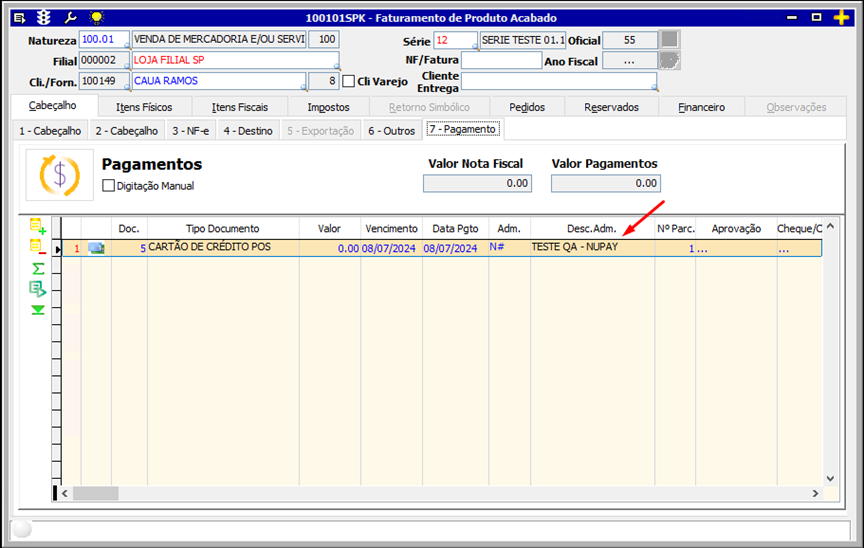Image resolution: width=864 pixels, height=548 pixels.
Task: Click the Cliente Entrega input field
Action: (x=559, y=82)
